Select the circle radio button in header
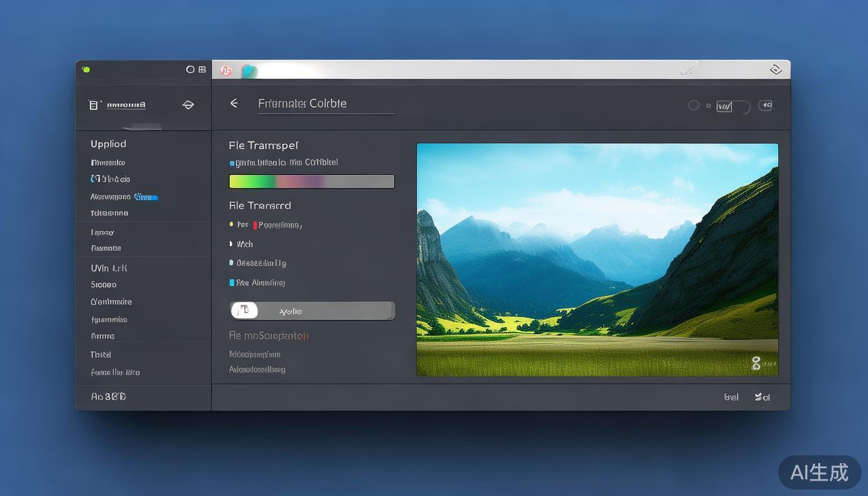This screenshot has width=868, height=496. point(693,105)
